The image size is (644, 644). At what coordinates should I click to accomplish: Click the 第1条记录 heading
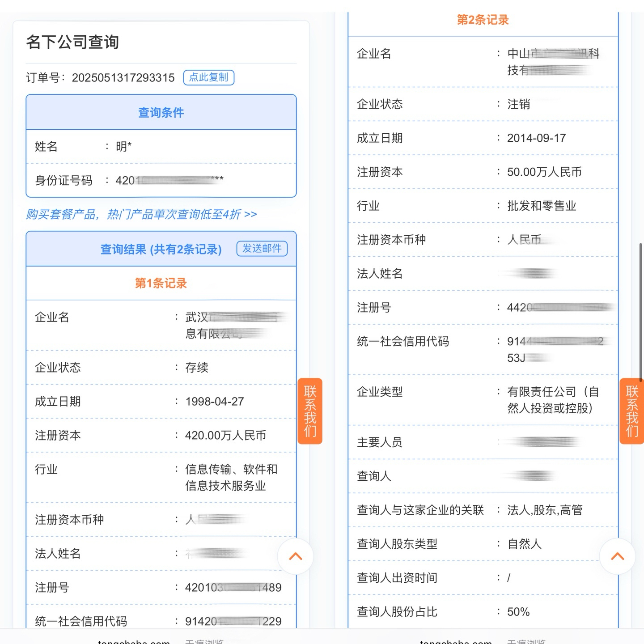coord(161,283)
